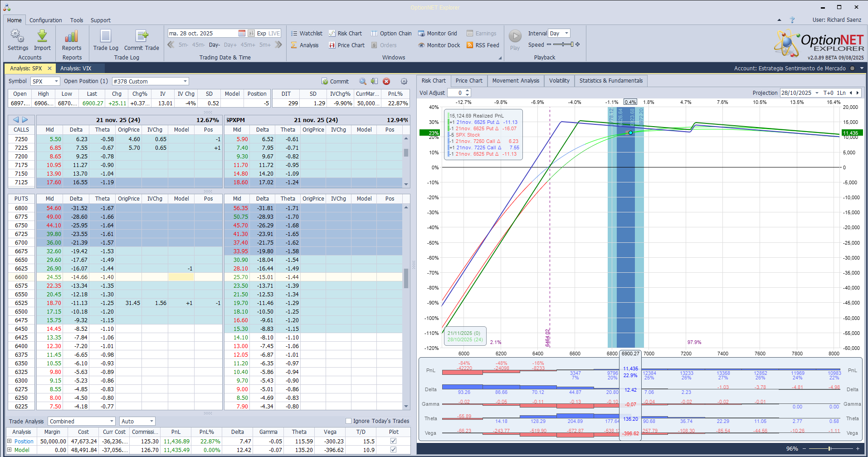This screenshot has height=457, width=868.
Task: Click the Position link in Trade Analysis
Action: pos(24,441)
